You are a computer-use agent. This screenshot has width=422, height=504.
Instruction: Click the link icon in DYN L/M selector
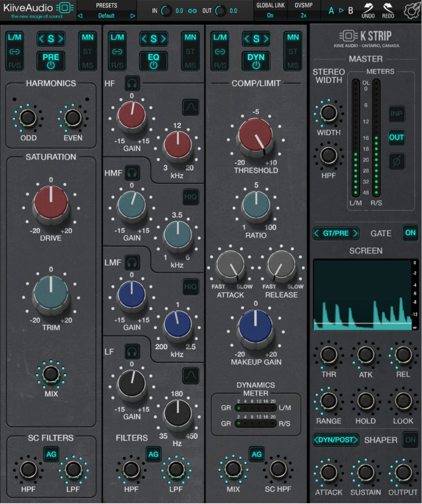point(220,52)
